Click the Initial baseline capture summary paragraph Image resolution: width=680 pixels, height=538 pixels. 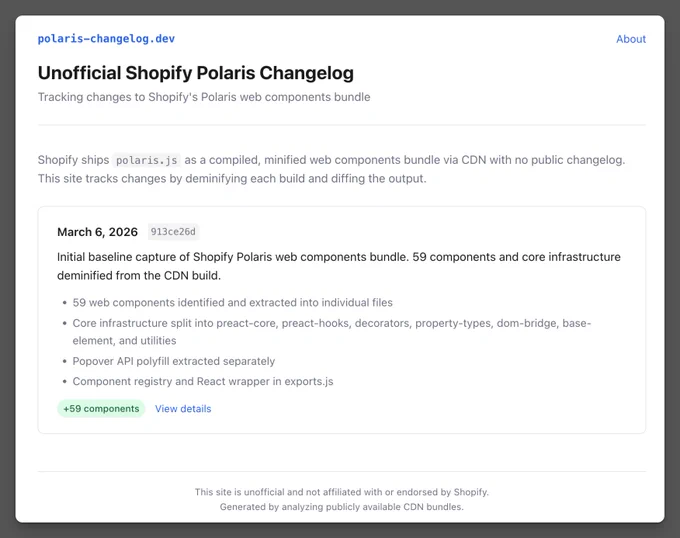tap(339, 266)
